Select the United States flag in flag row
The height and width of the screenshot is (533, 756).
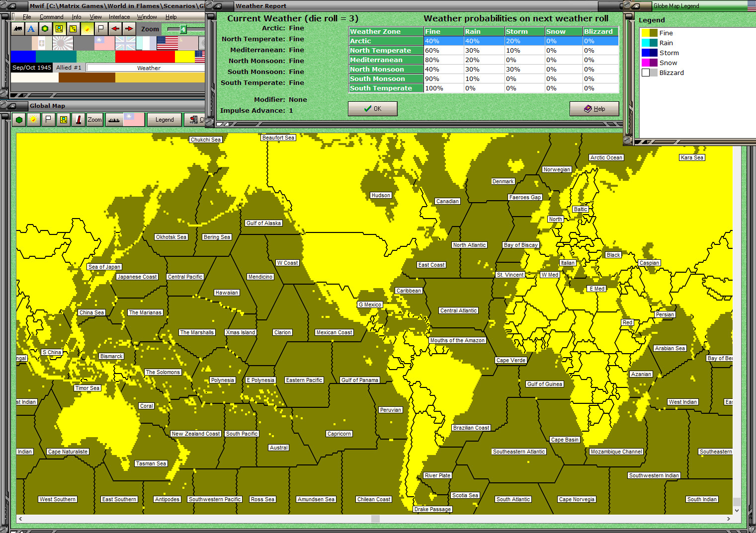[x=167, y=43]
